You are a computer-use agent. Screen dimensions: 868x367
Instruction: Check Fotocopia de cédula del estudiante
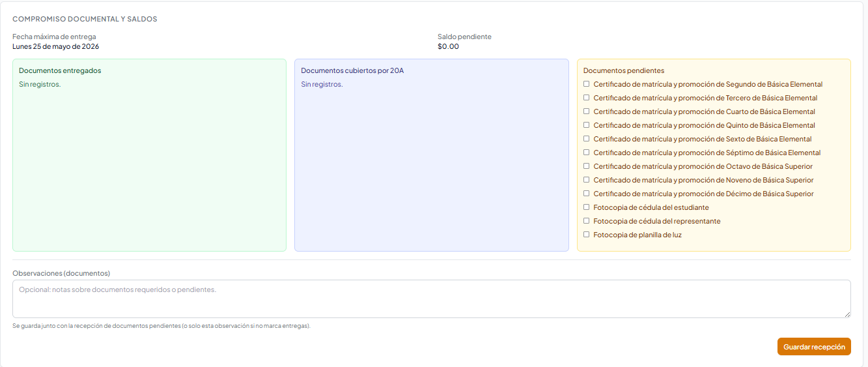coord(587,207)
